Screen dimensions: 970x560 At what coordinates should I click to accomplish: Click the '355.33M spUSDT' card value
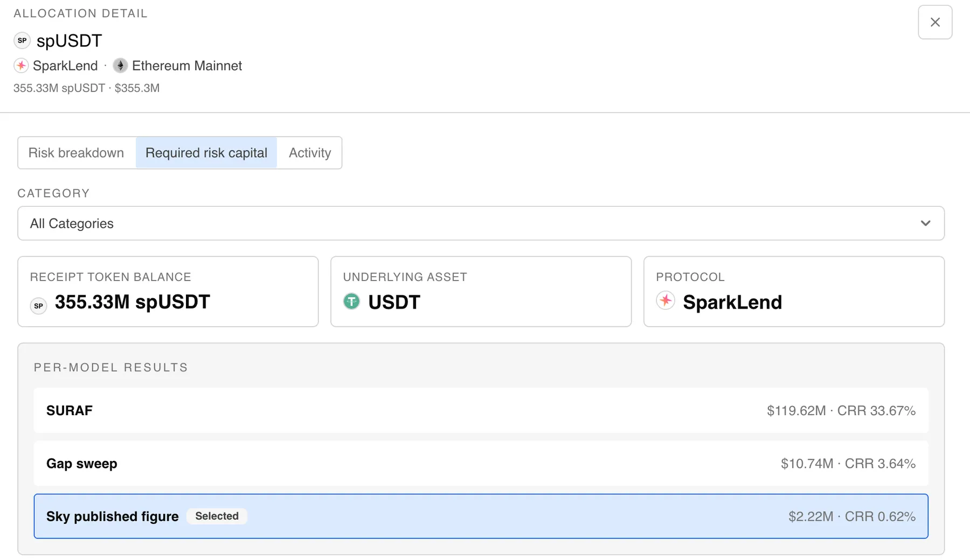pyautogui.click(x=132, y=302)
